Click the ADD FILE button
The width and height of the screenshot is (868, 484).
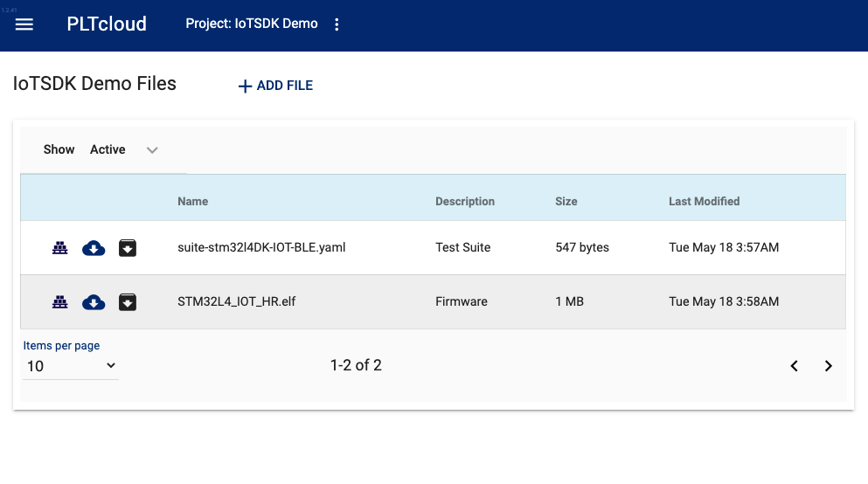coord(275,86)
